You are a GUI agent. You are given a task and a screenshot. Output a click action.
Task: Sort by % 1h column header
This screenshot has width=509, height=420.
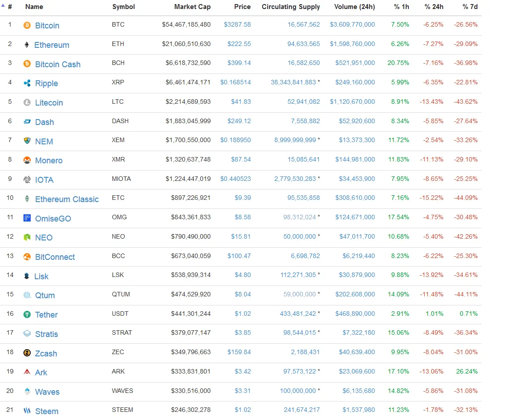(x=402, y=7)
